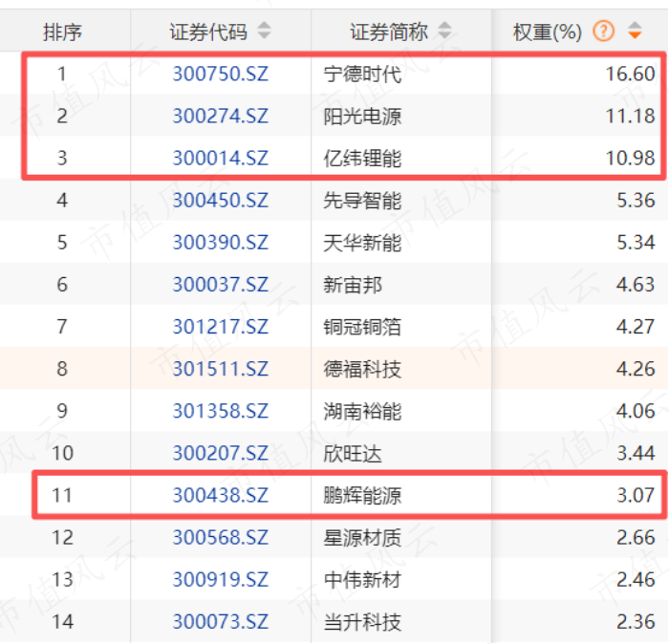Click the 新宙邦 row name
This screenshot has width=669, height=644.
coord(353,285)
